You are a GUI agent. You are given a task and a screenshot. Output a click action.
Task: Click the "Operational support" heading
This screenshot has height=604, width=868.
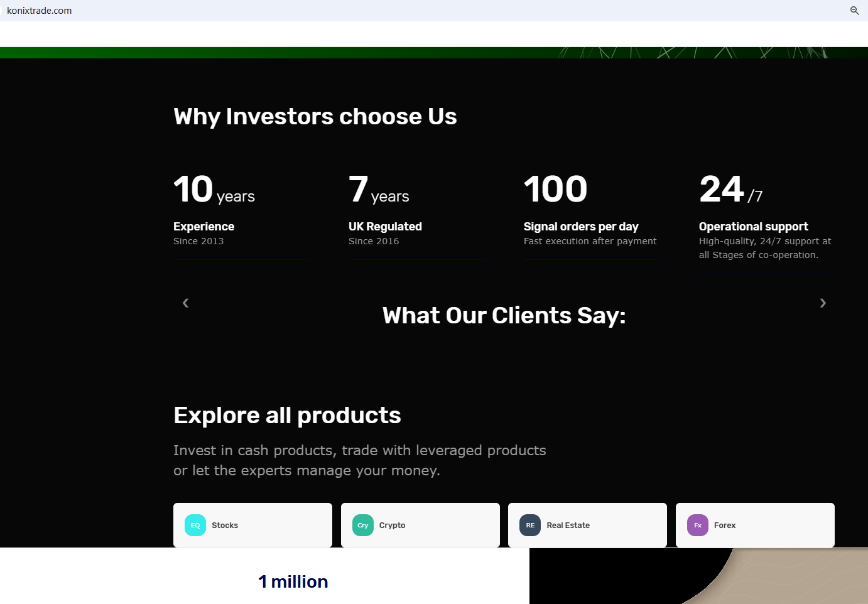753,227
